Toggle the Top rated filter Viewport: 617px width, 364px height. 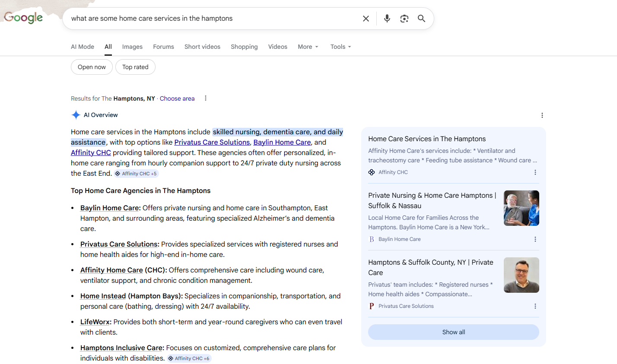135,67
